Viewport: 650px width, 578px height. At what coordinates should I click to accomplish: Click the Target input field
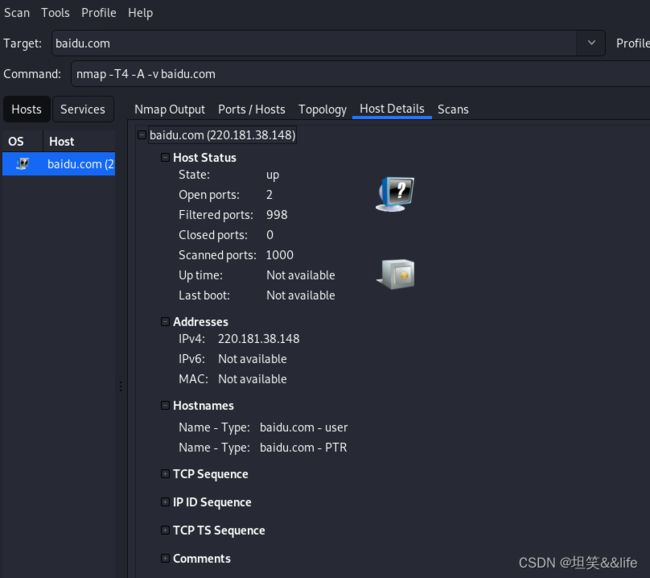point(314,43)
